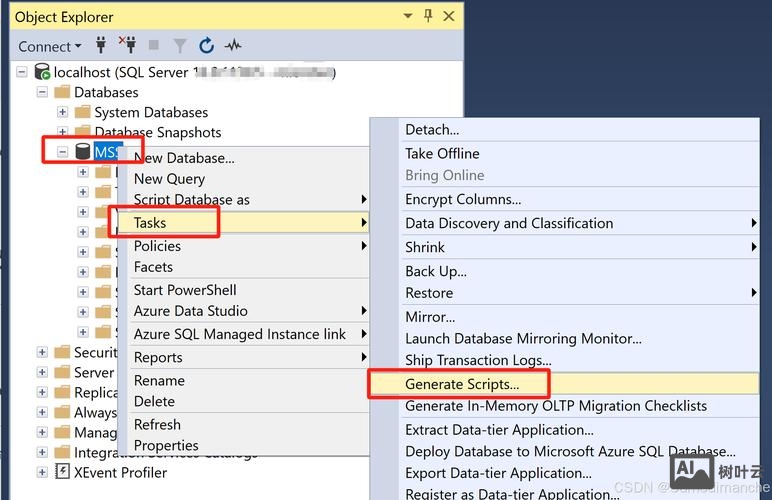Open Activity Monitor from toolbar icon
The width and height of the screenshot is (772, 500).
coord(233,45)
